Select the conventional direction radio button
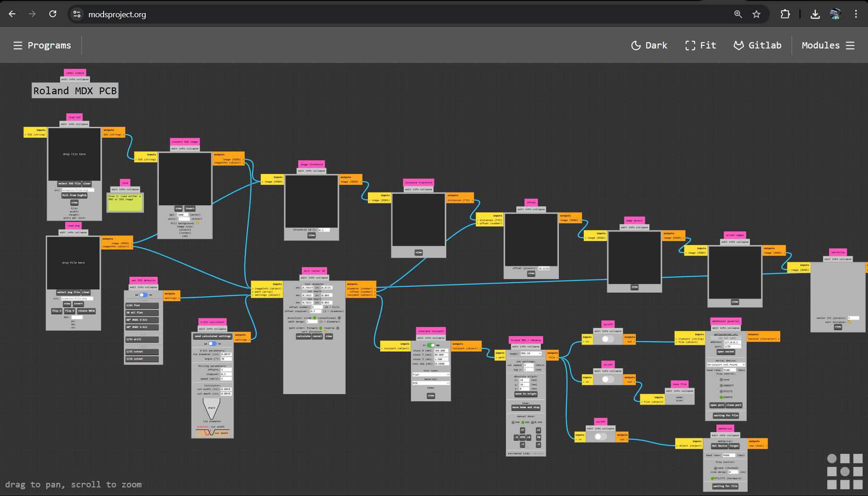 coord(339,318)
